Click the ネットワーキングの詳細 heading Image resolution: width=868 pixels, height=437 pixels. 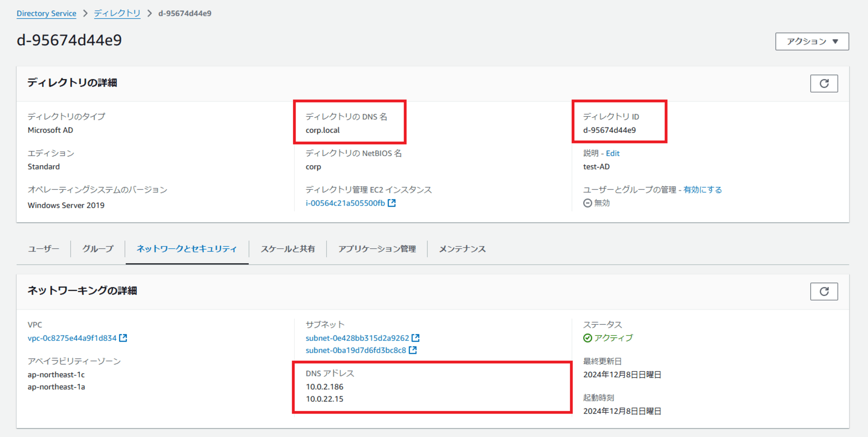pyautogui.click(x=82, y=290)
